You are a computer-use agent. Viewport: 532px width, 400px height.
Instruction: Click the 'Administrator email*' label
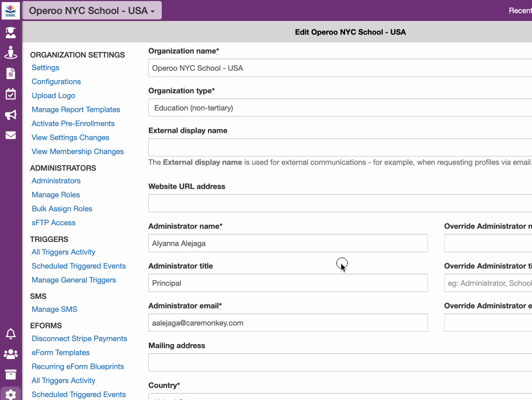tap(185, 305)
